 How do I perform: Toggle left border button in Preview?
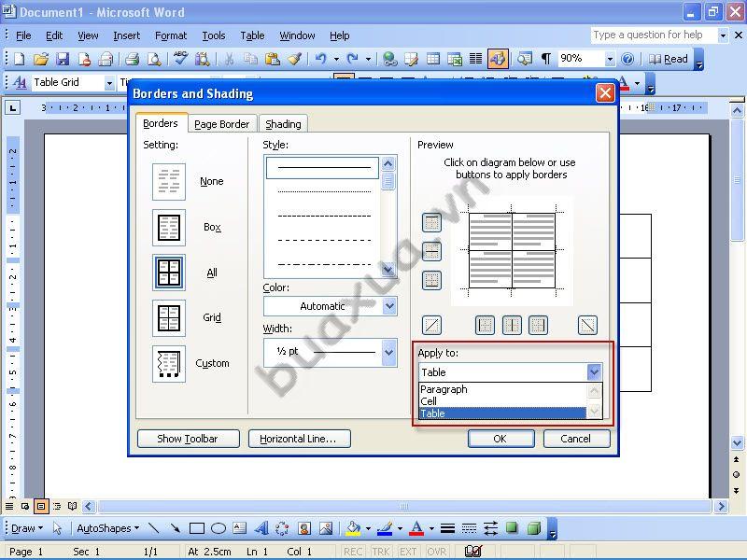click(x=485, y=325)
